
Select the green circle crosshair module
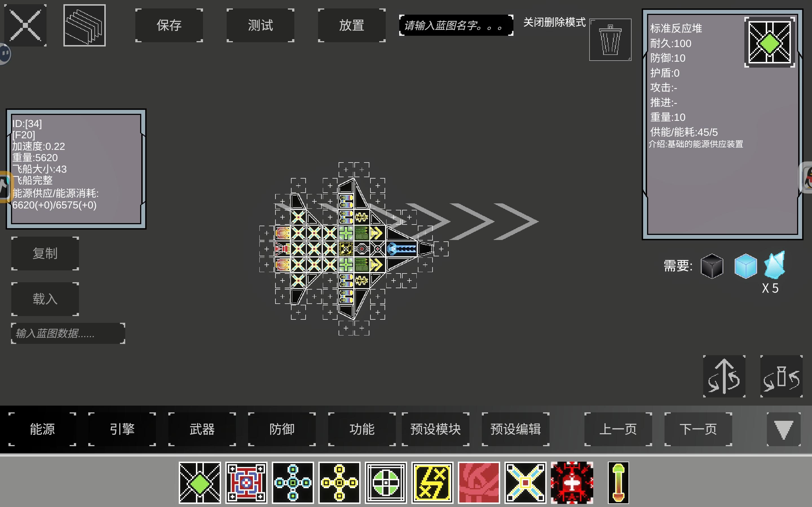click(x=386, y=483)
